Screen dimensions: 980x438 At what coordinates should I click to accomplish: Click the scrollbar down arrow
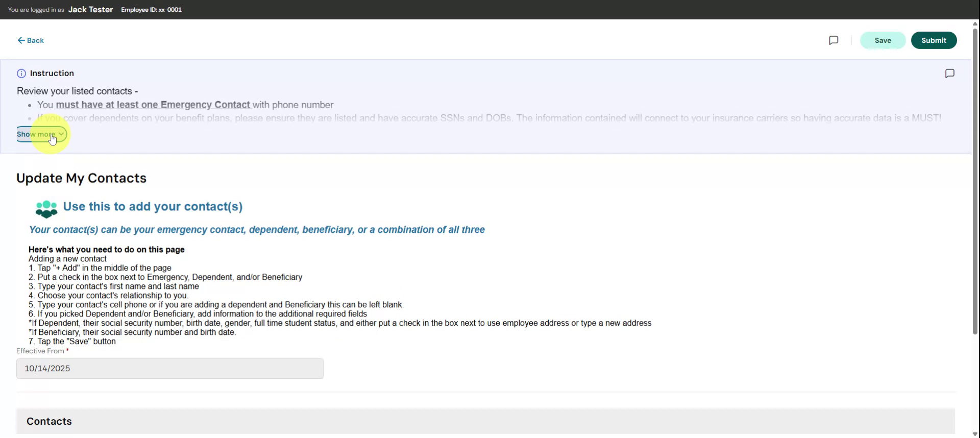pyautogui.click(x=975, y=434)
